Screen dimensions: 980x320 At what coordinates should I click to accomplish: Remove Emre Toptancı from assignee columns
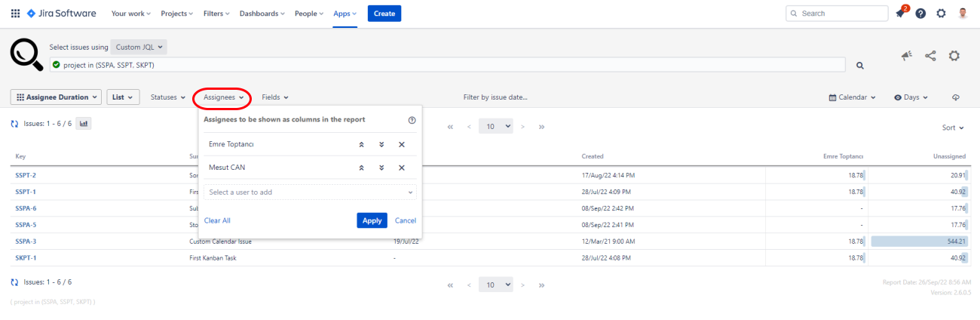[x=402, y=144]
